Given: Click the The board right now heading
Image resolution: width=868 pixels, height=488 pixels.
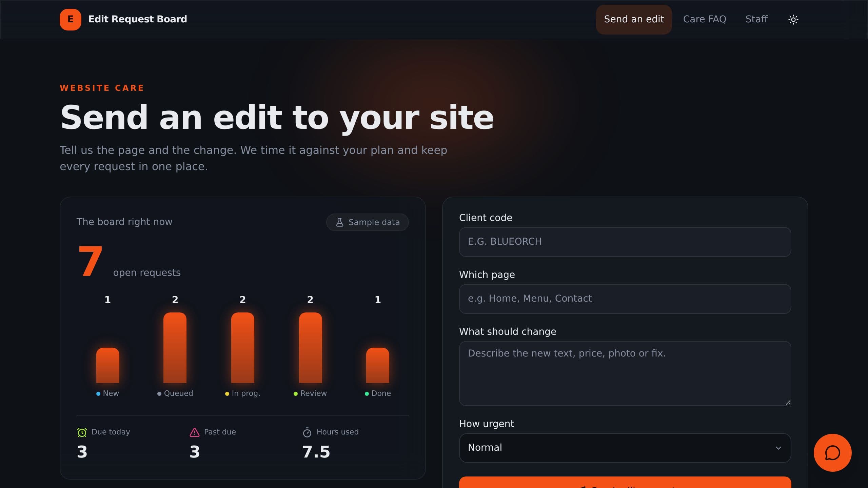Looking at the screenshot, I should (124, 222).
